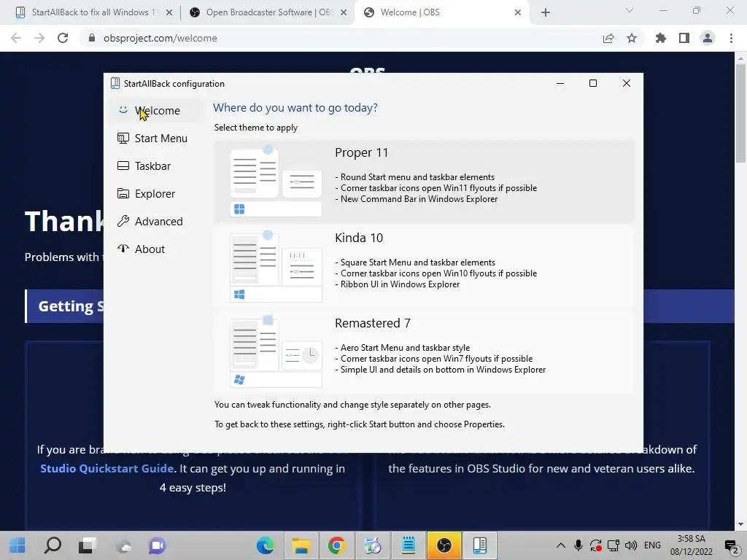Open the clock showing 3:58 SA
This screenshot has width=747, height=560.
(692, 545)
